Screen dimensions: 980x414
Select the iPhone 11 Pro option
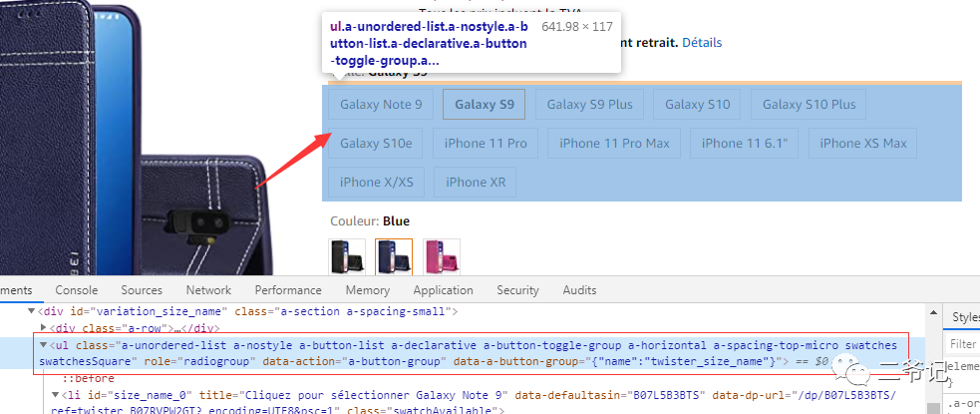pyautogui.click(x=486, y=144)
